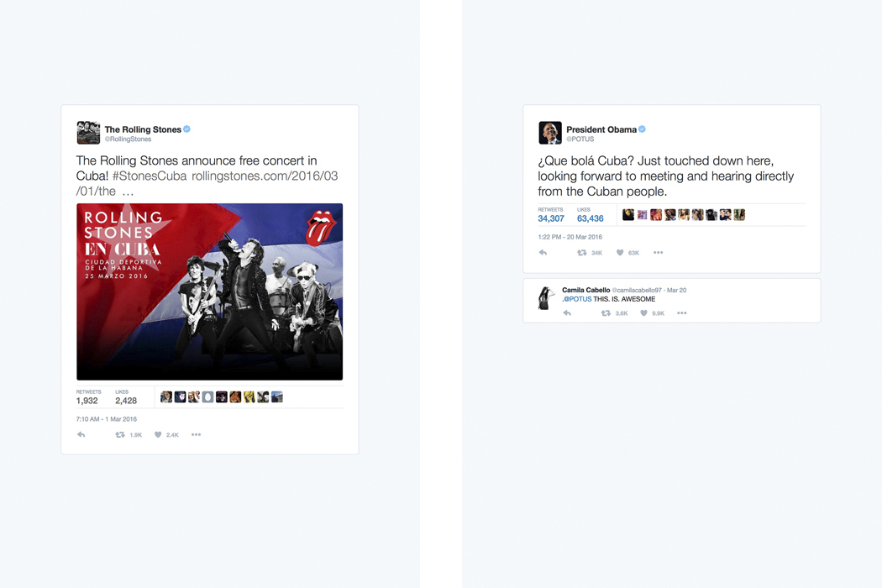Open more options on Camila Cabello's reply
Viewport: 882px width, 588px height.
(682, 312)
